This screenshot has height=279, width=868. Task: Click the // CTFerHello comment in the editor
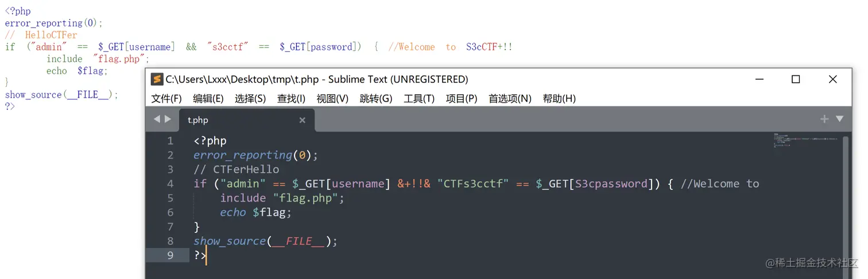coord(237,169)
